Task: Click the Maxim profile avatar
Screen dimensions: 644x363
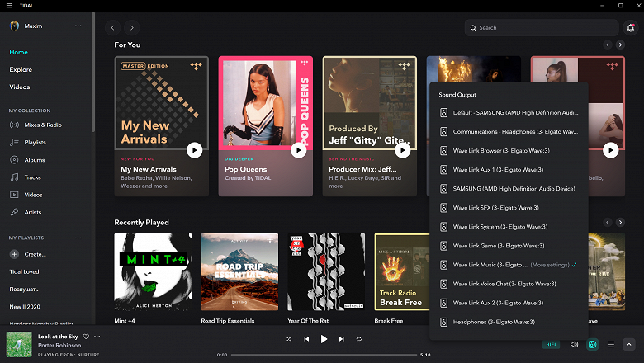Action: point(14,26)
